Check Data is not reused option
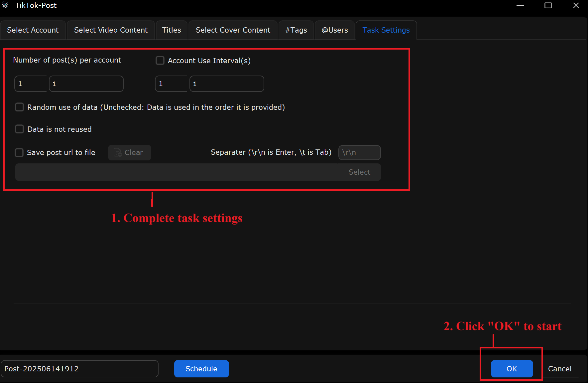This screenshot has width=588, height=383. pyautogui.click(x=20, y=129)
